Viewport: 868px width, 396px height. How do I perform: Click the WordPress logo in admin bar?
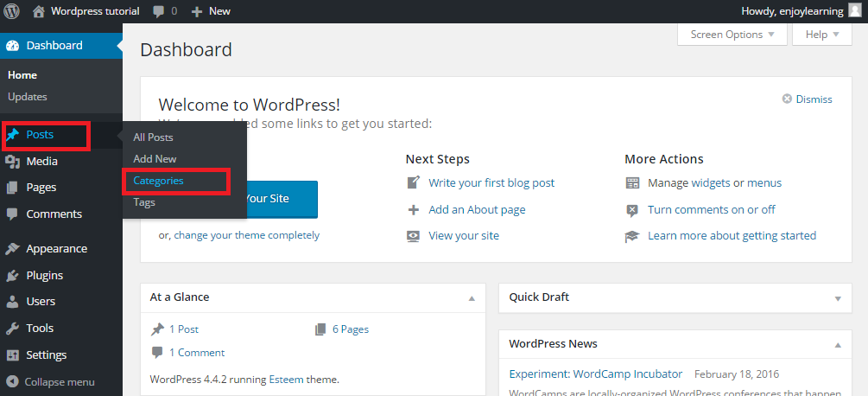pos(12,11)
